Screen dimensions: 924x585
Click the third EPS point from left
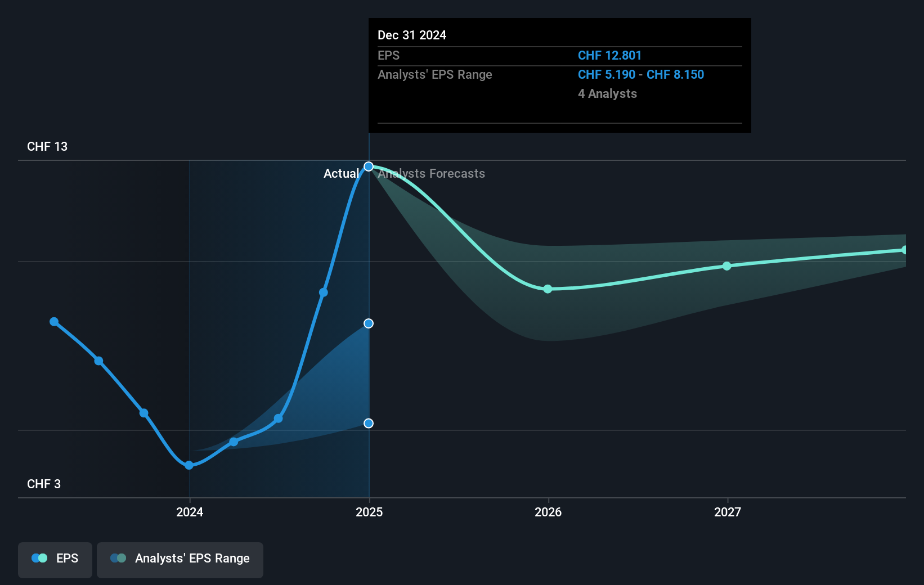tap(144, 413)
